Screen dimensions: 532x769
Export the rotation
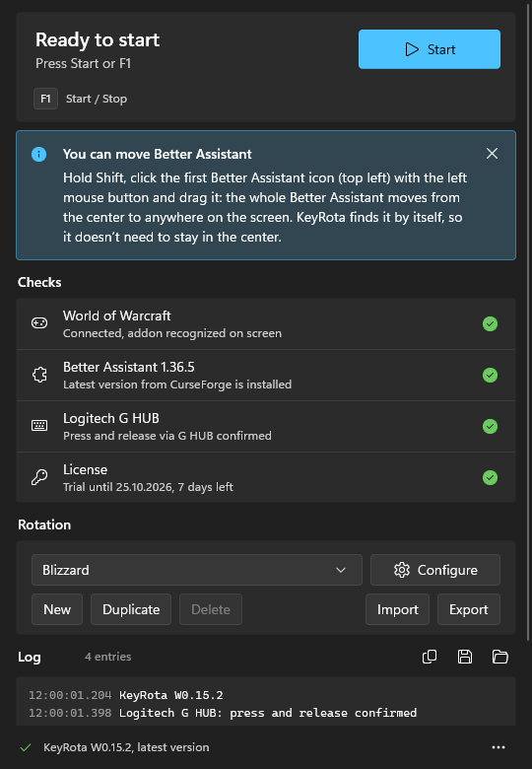[469, 609]
